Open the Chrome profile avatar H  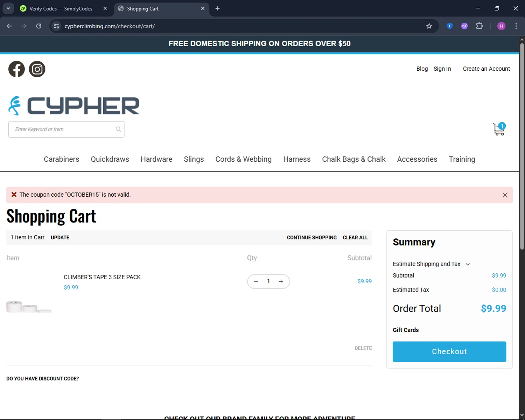coord(501,26)
